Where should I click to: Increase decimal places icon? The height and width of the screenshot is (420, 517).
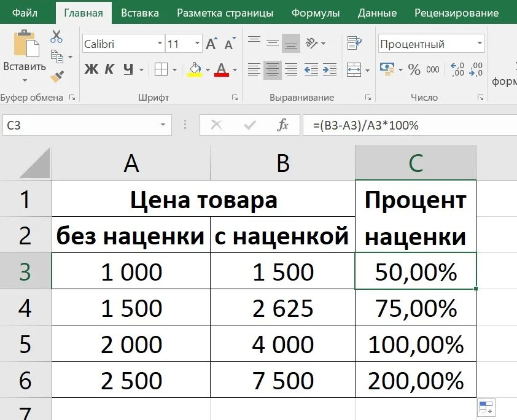457,69
